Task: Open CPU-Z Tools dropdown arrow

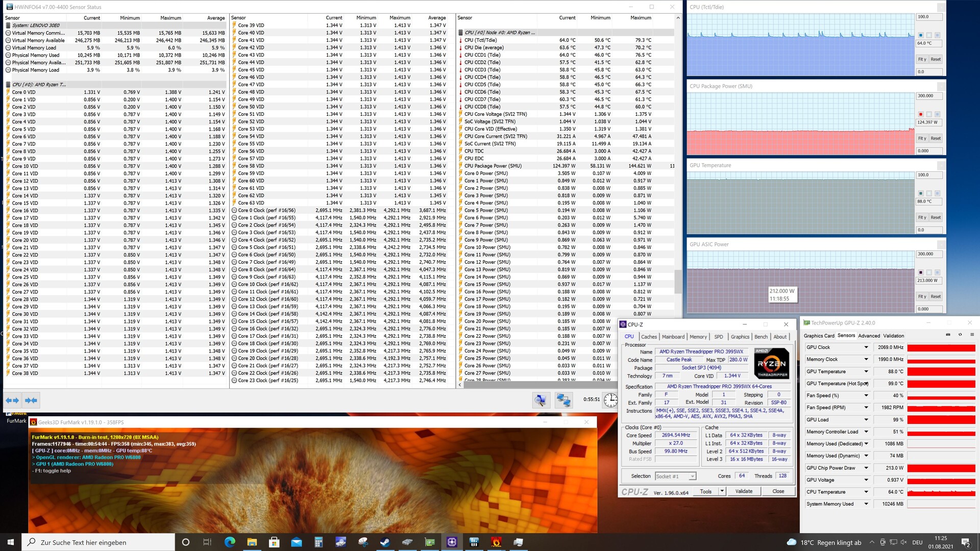Action: coord(722,491)
